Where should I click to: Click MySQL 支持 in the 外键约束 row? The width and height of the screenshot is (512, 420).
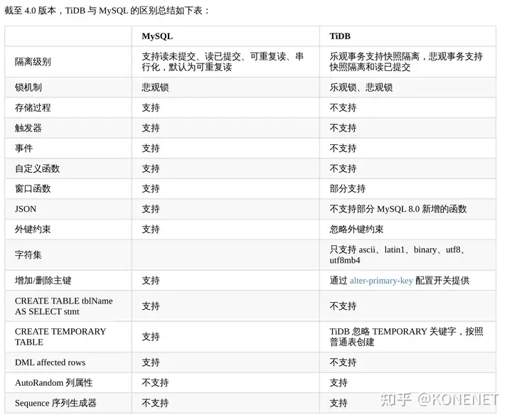click(x=151, y=229)
